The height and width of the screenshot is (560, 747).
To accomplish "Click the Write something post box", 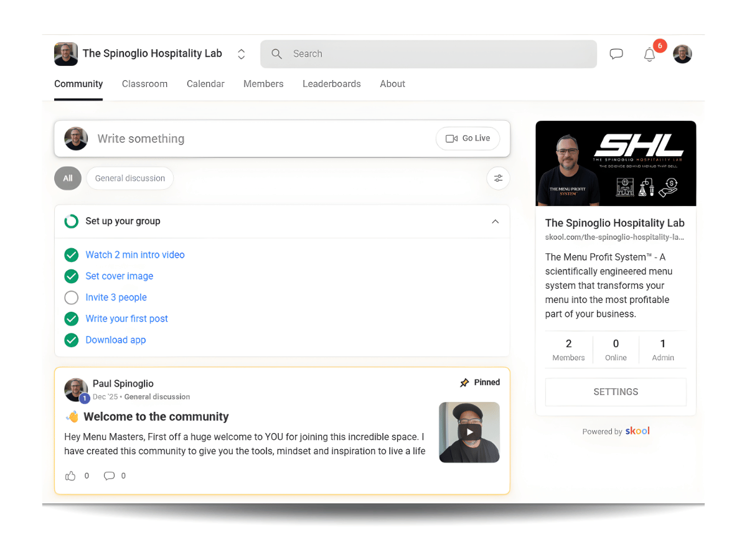I will point(282,138).
